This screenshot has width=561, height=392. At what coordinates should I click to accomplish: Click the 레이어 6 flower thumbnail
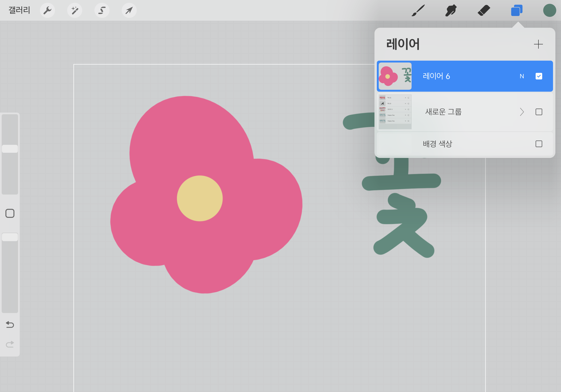(395, 76)
